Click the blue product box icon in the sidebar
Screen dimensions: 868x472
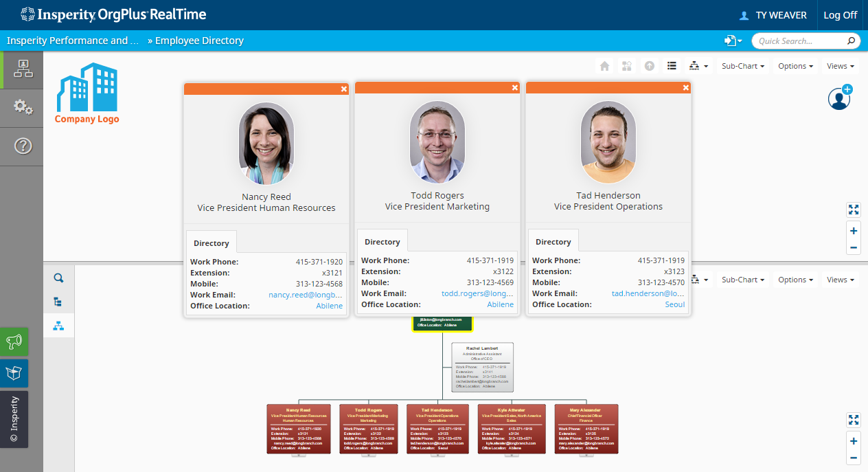tap(14, 373)
